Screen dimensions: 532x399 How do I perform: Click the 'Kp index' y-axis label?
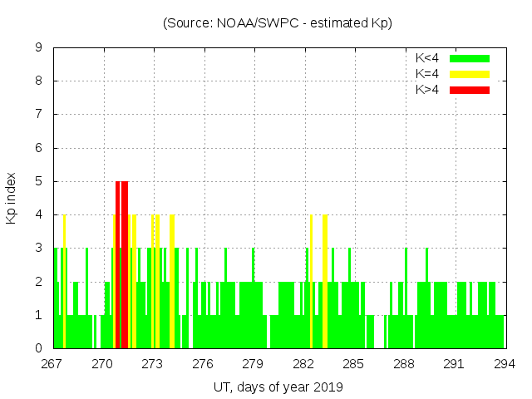12,199
